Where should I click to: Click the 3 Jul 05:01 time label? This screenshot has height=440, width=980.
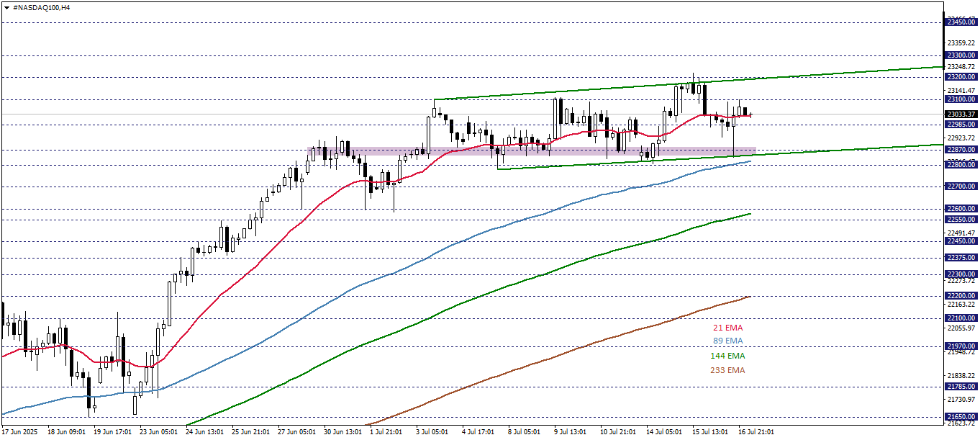[433, 432]
